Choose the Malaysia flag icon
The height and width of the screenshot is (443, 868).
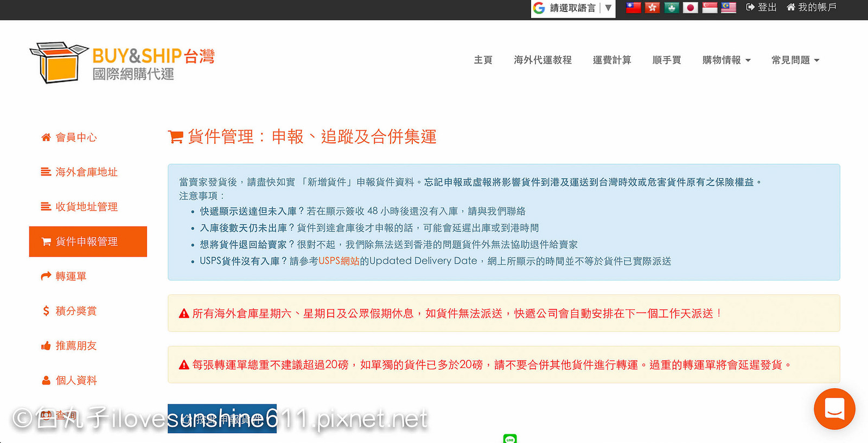click(x=729, y=8)
